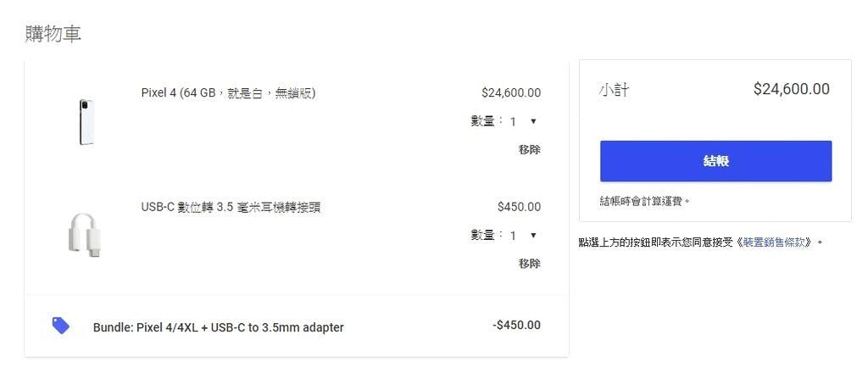868x390 pixels.
Task: Open the 裝置銷售條款 terms link
Action: [776, 242]
